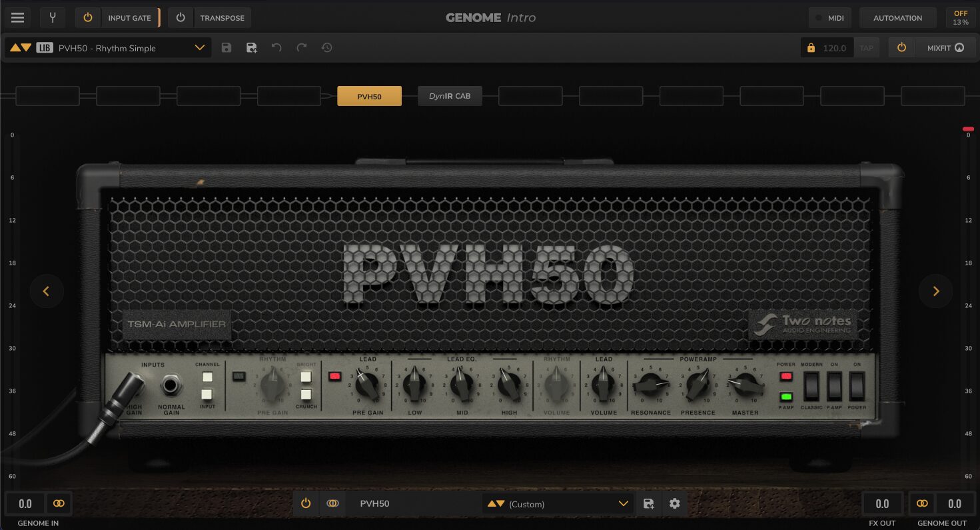Screen dimensions: 980x530
Task: Click the empty slot right of DynIR CAB
Action: click(x=530, y=96)
